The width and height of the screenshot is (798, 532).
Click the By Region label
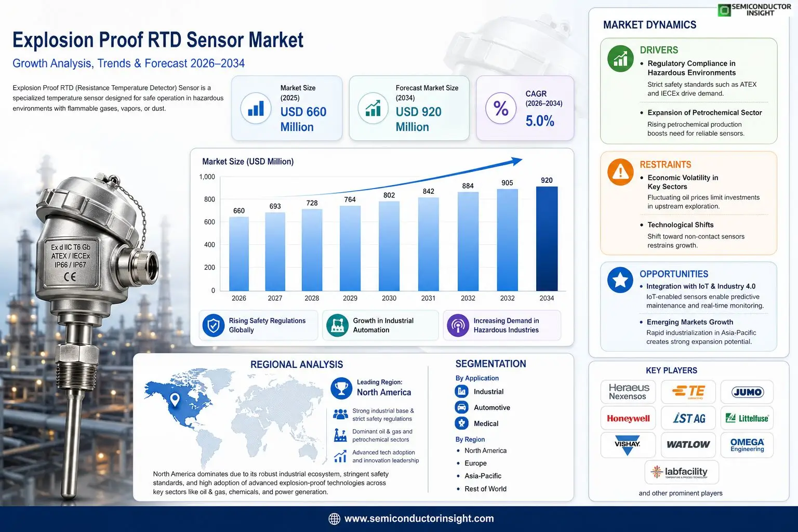[470, 440]
